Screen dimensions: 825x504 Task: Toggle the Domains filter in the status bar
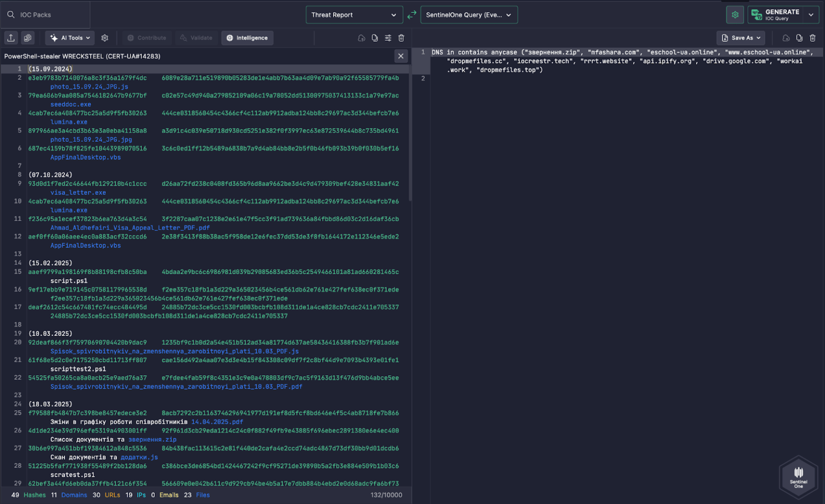coord(74,495)
